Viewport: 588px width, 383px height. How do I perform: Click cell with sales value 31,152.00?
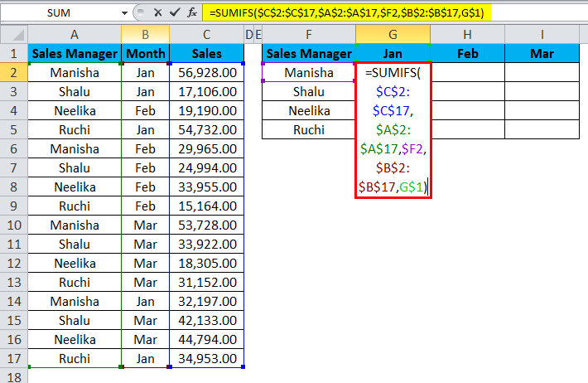206,282
